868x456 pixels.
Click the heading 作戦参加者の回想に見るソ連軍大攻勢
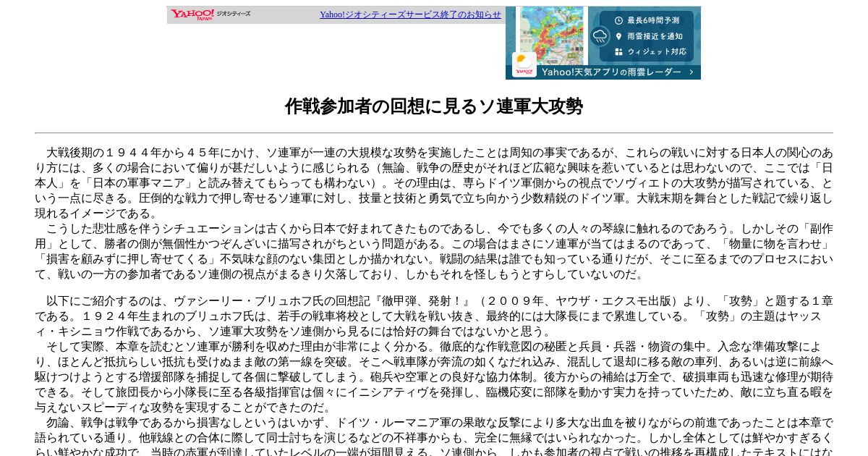point(434,106)
